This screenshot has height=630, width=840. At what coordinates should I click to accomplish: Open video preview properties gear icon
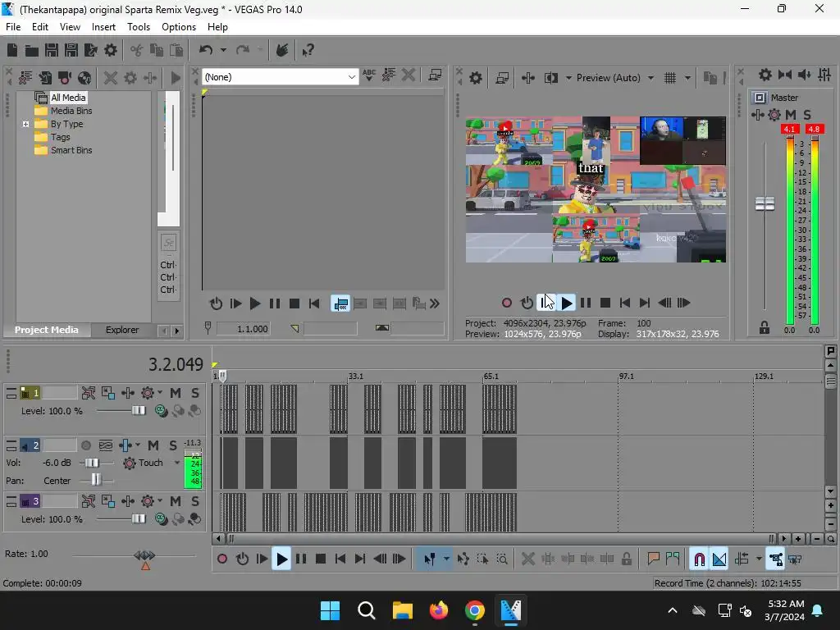[x=475, y=78]
